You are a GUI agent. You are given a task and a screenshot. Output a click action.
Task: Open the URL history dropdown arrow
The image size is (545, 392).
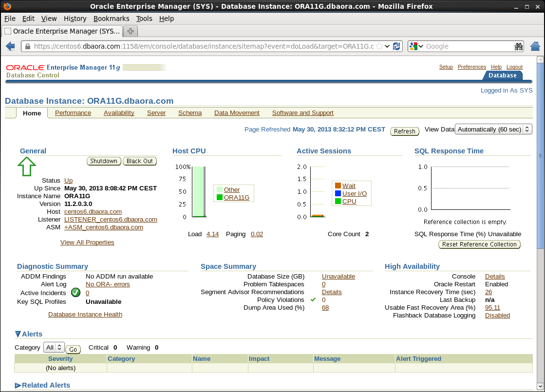click(387, 46)
